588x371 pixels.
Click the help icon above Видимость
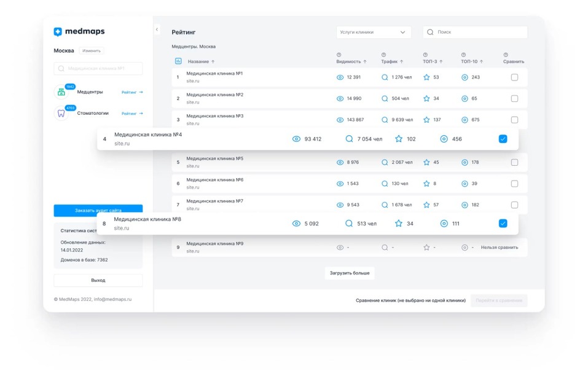click(x=339, y=55)
